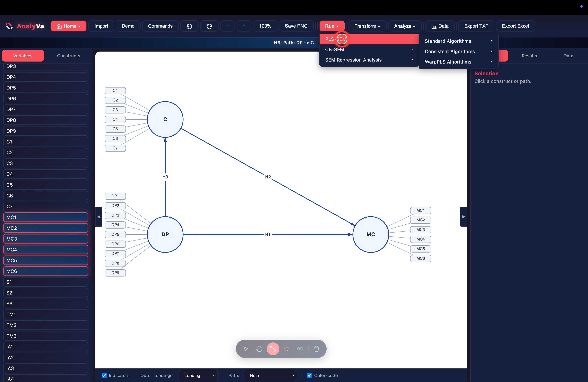Select the orange construct tool
Viewport: 588px width, 382px height.
tap(287, 349)
